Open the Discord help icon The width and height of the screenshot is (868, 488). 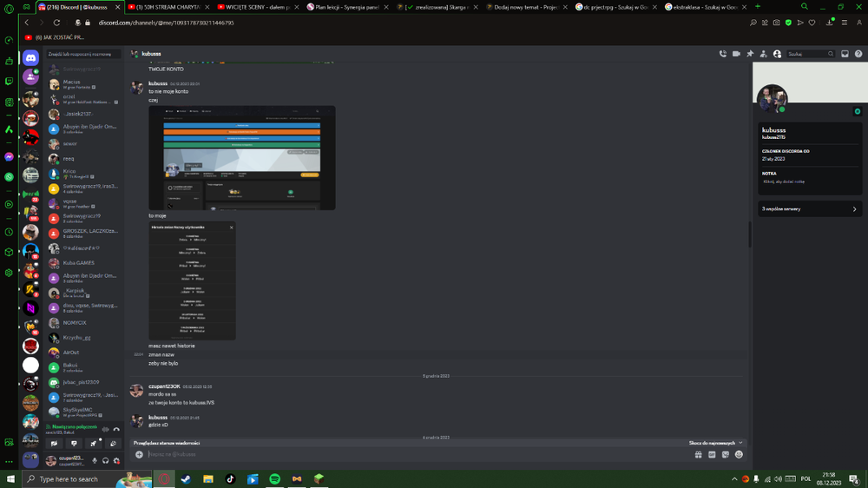coord(858,54)
